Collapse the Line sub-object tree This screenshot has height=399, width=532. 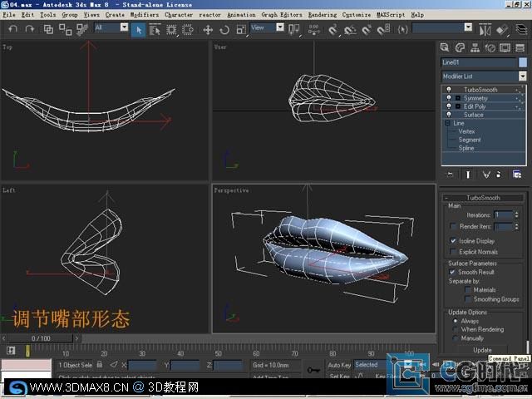(447, 123)
